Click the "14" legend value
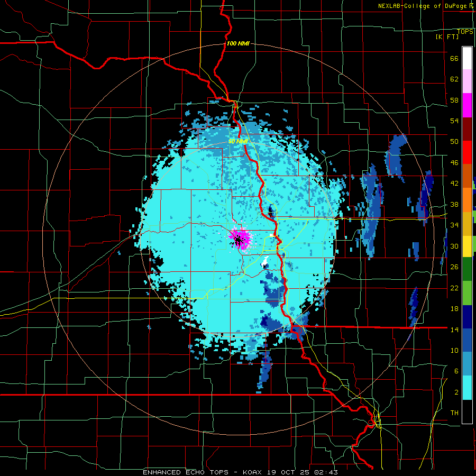 coord(454,329)
